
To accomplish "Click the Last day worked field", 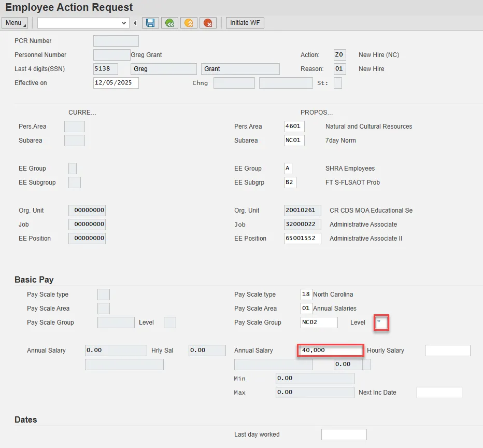I will coord(344,435).
